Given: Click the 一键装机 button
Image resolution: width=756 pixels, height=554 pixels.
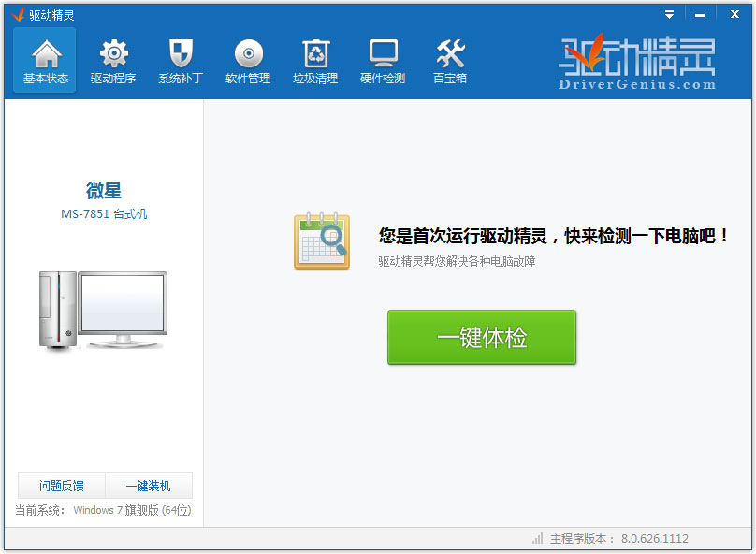Looking at the screenshot, I should 149,486.
